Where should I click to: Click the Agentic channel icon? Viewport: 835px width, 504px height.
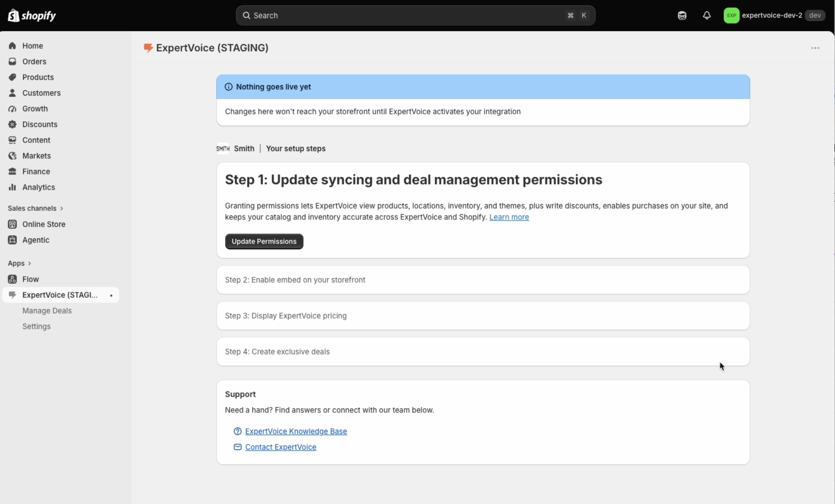pos(13,240)
